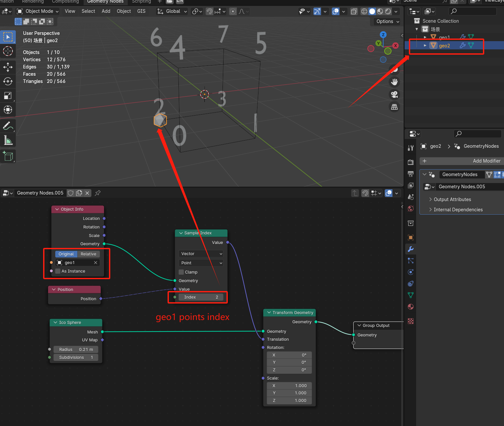This screenshot has height=426, width=504.
Task: Clear the geo1 object field
Action: tap(95, 263)
